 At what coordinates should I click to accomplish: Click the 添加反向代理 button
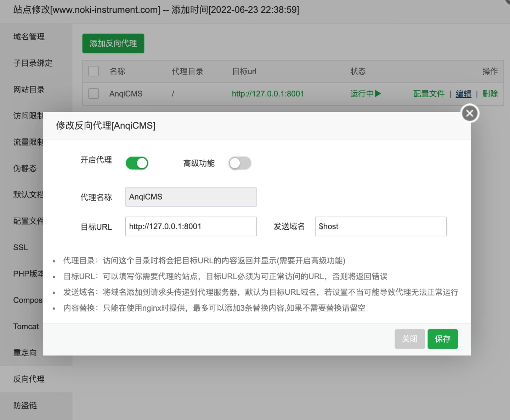(x=113, y=44)
